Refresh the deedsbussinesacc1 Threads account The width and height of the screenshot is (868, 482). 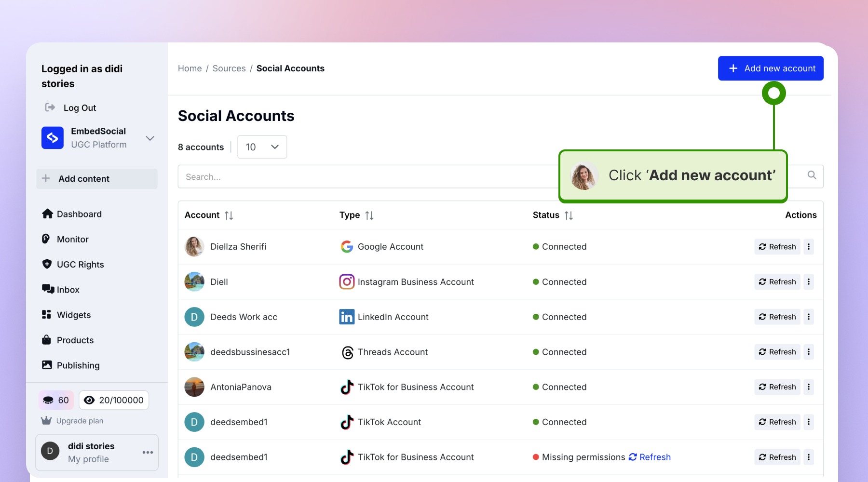click(777, 352)
